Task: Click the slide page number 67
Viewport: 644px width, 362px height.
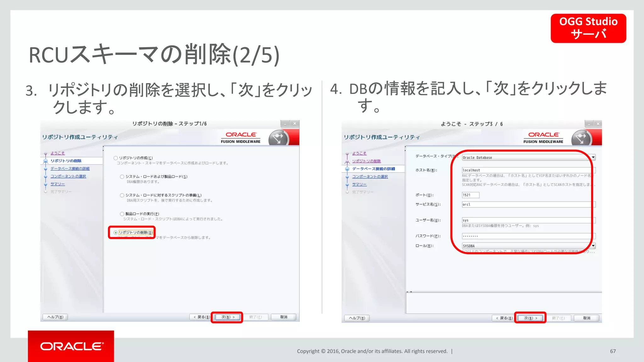Action: [613, 351]
